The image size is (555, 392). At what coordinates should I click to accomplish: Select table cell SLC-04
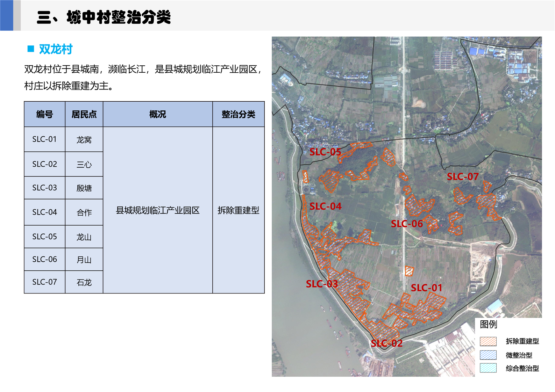pyautogui.click(x=44, y=212)
